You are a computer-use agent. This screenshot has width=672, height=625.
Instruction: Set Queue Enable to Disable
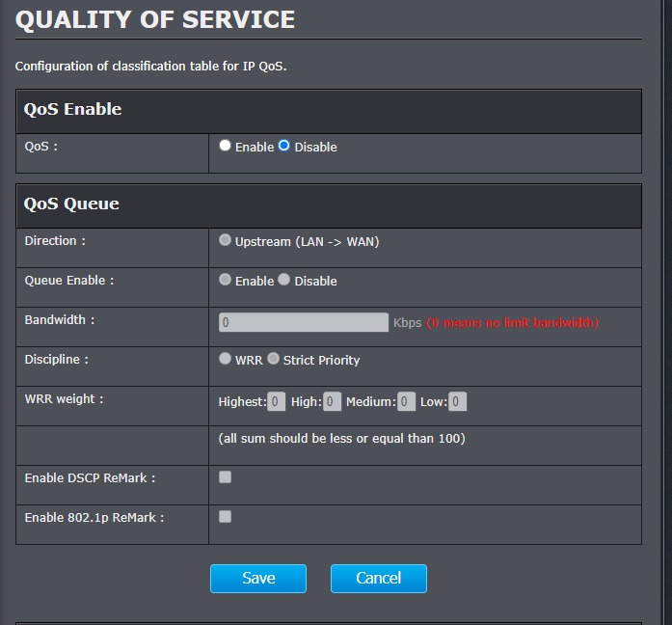point(284,281)
